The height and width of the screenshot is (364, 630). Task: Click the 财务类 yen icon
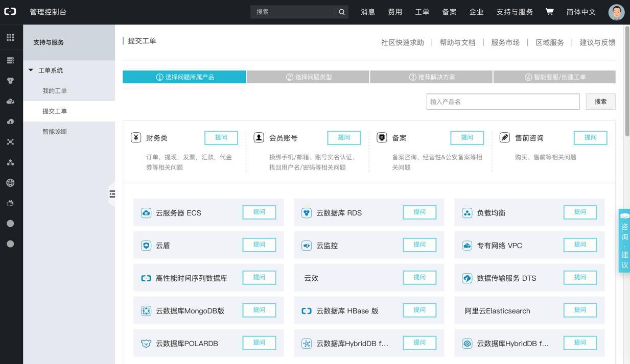click(x=136, y=137)
